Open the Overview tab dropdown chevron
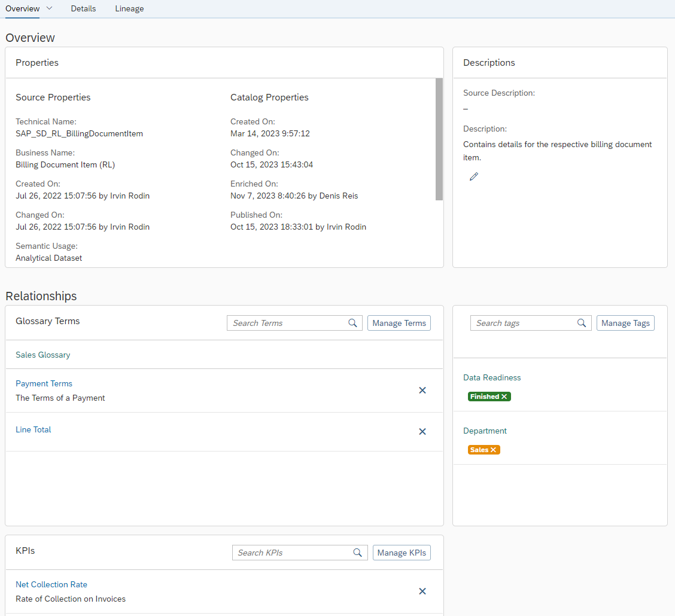This screenshot has height=616, width=675. click(49, 8)
